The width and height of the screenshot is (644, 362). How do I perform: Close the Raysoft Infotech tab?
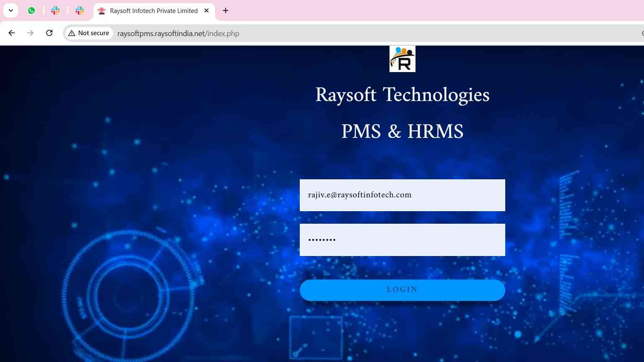pos(206,10)
